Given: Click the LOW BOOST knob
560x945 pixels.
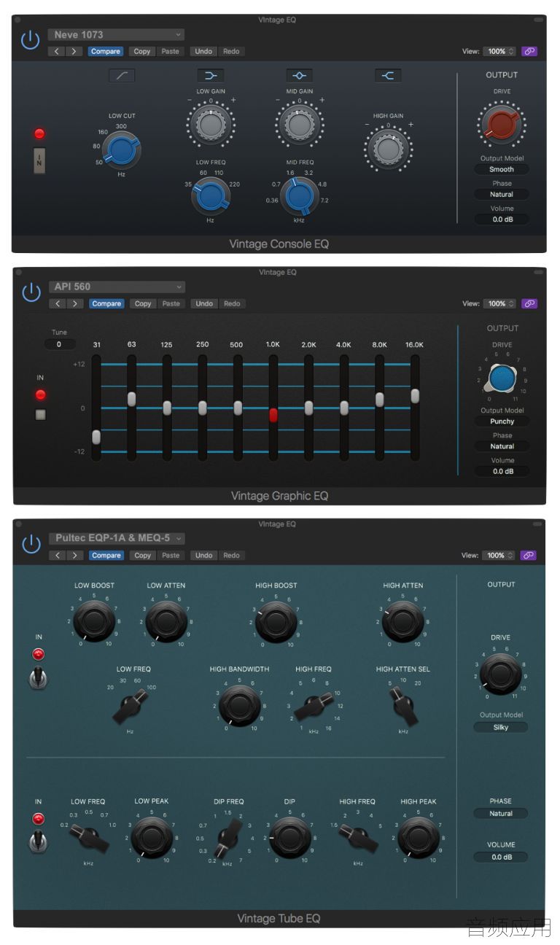Looking at the screenshot, I should click(94, 621).
